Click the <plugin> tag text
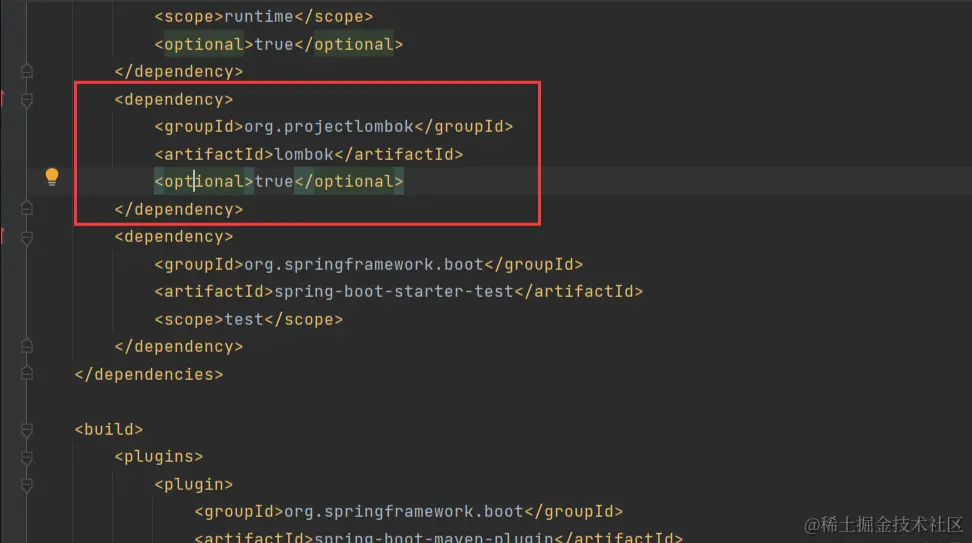Image resolution: width=972 pixels, height=543 pixels. (193, 484)
